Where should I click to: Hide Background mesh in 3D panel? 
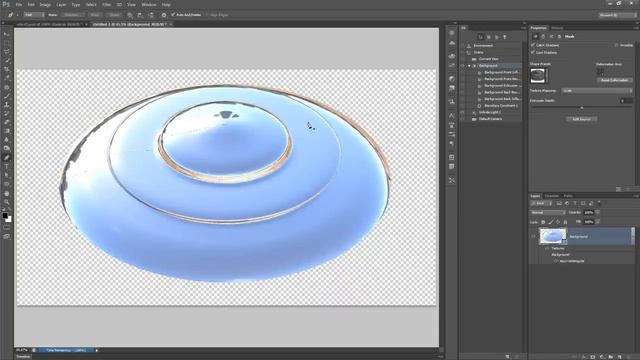(462, 66)
